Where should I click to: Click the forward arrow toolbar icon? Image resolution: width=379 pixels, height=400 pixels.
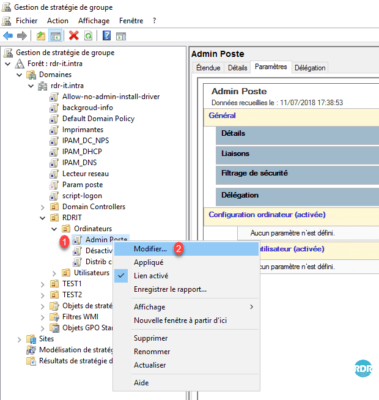click(22, 35)
